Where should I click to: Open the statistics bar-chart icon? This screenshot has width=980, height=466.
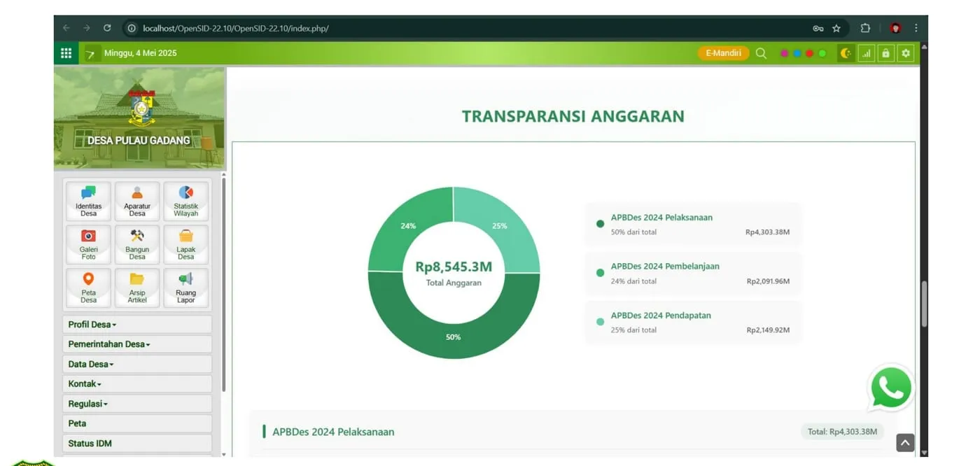[x=867, y=53]
